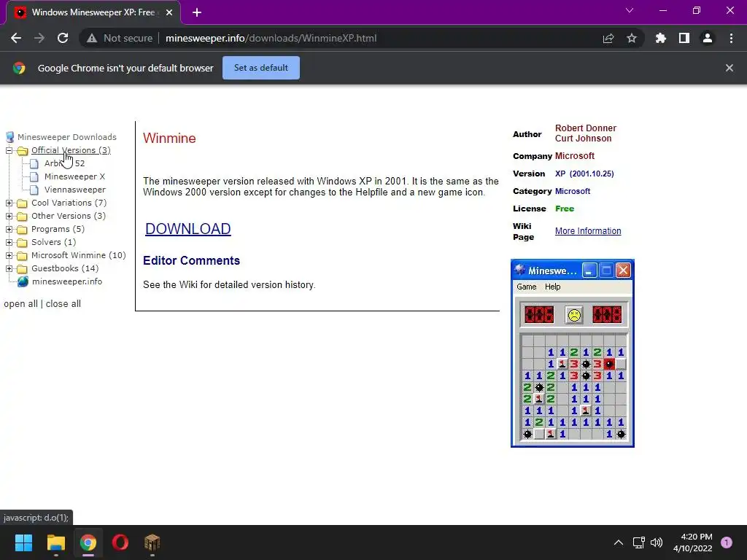This screenshot has width=747, height=560.
Task: Click the close all link
Action: pyautogui.click(x=63, y=304)
